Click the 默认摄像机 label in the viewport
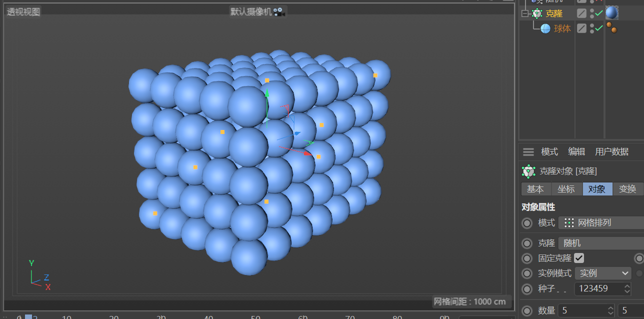The height and width of the screenshot is (319, 644). [251, 11]
